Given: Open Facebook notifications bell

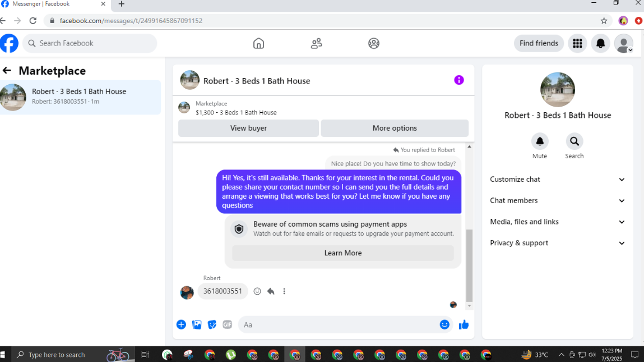Looking at the screenshot, I should (600, 43).
